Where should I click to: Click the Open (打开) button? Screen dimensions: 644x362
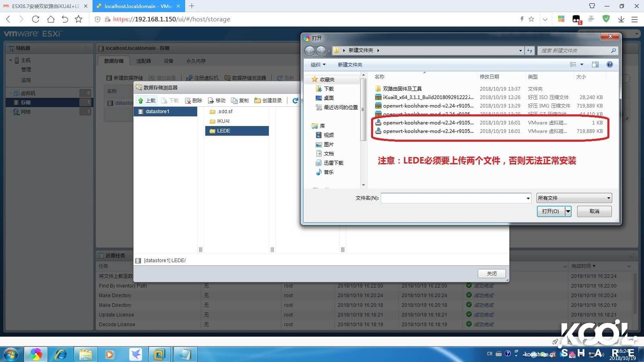551,211
